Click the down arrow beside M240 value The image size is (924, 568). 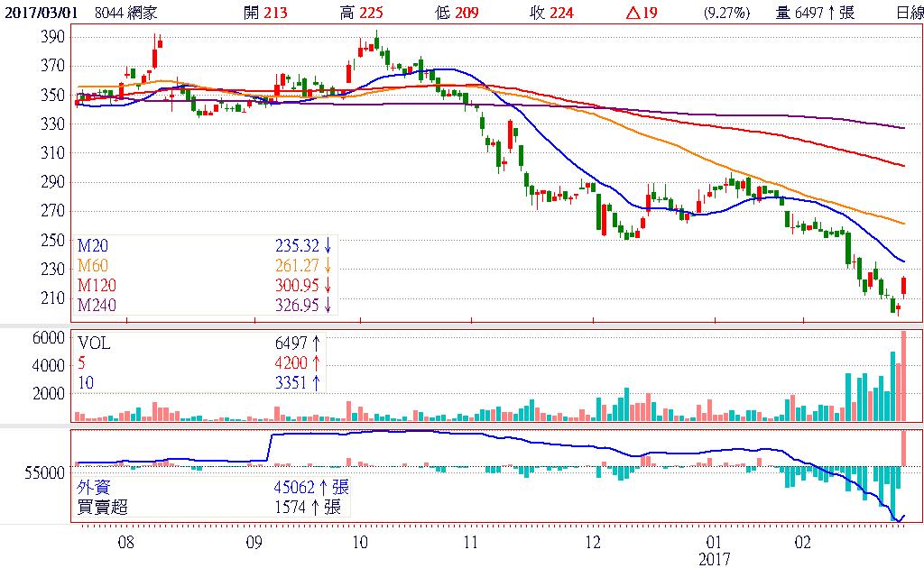coord(328,306)
